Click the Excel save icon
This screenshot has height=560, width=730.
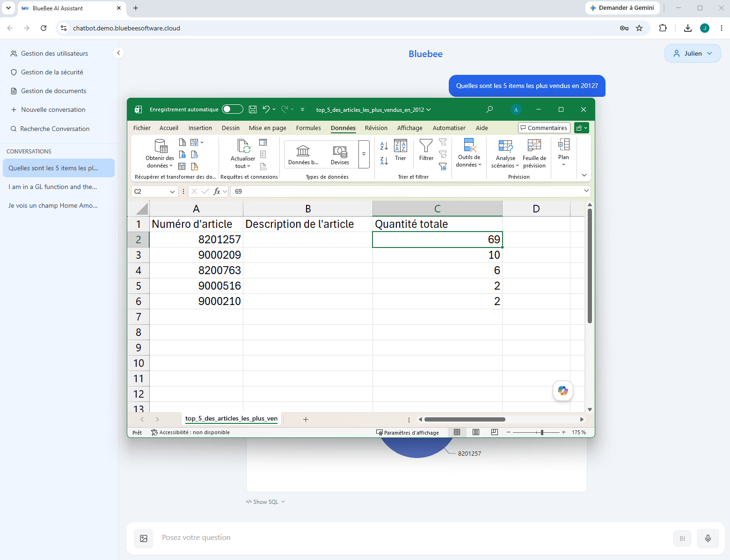253,109
